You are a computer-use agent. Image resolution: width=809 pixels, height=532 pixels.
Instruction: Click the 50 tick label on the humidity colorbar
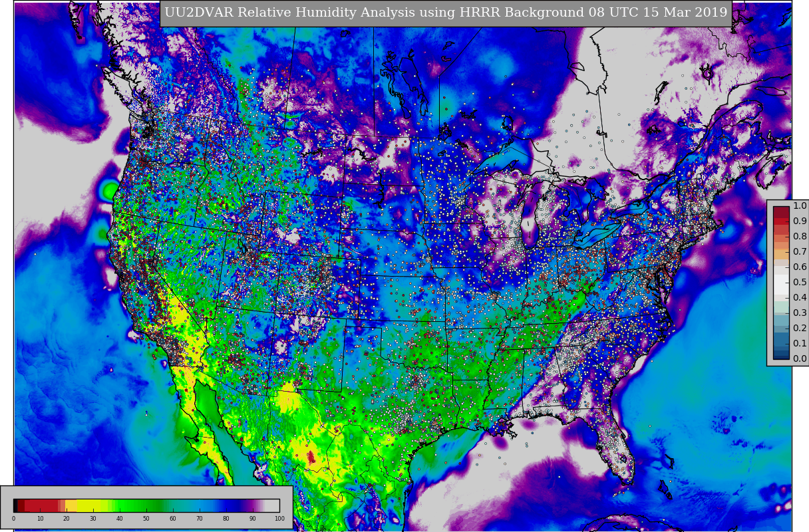pos(146,518)
